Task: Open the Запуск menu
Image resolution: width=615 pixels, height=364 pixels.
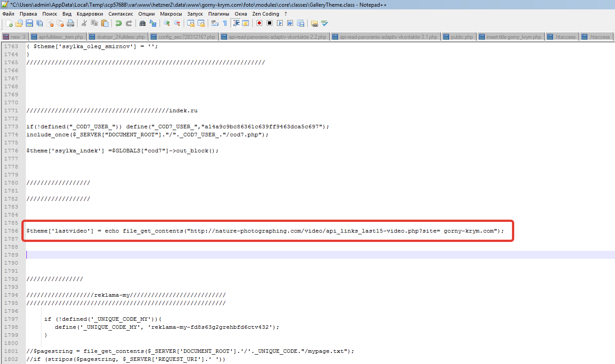Action: click(x=195, y=14)
